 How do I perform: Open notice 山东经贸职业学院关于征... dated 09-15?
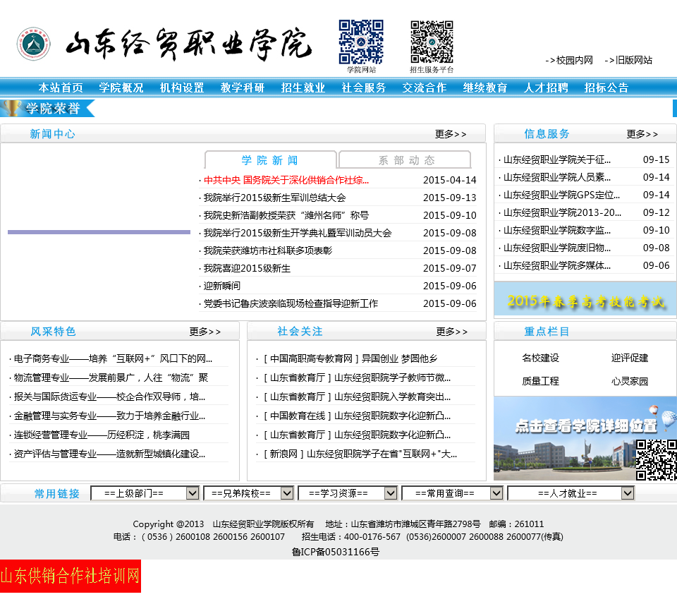pos(557,160)
